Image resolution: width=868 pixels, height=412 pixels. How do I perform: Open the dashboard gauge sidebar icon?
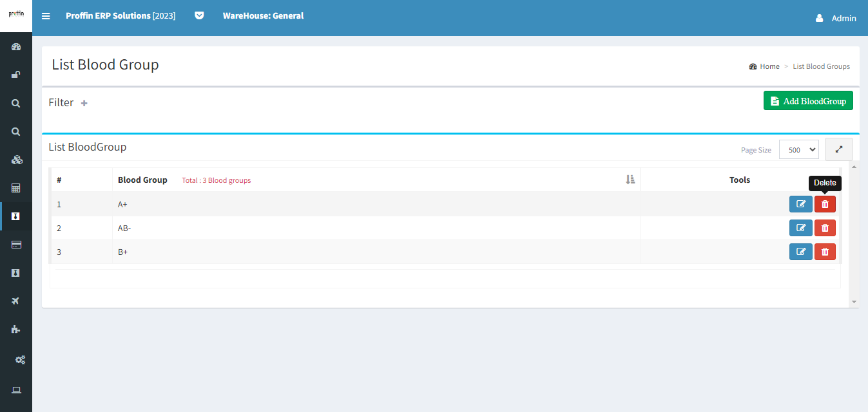(16, 46)
